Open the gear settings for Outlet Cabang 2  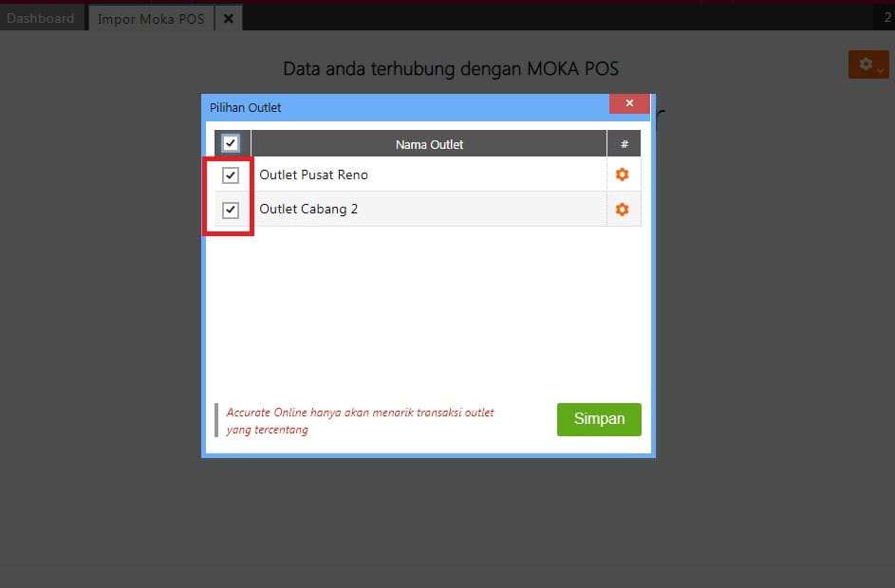(x=622, y=210)
